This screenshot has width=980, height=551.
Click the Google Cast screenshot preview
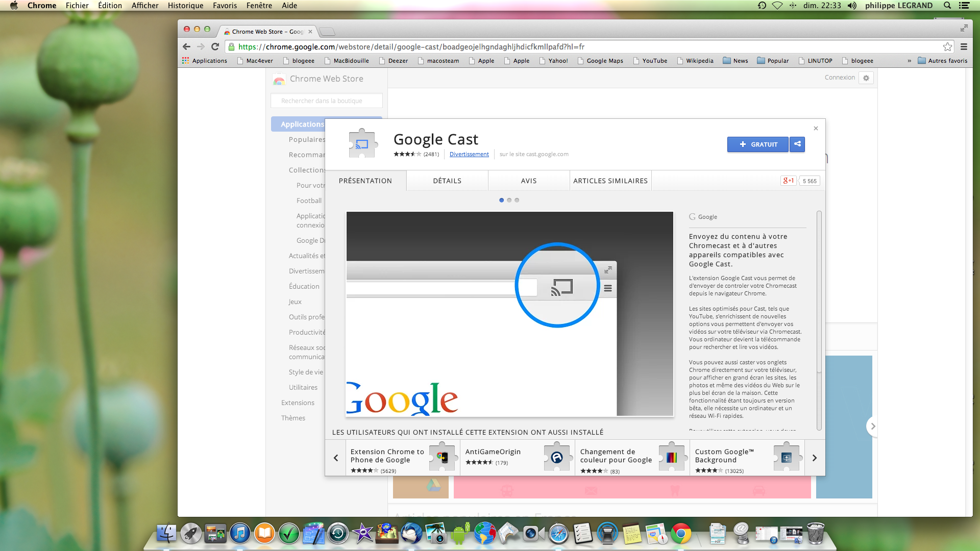click(510, 314)
